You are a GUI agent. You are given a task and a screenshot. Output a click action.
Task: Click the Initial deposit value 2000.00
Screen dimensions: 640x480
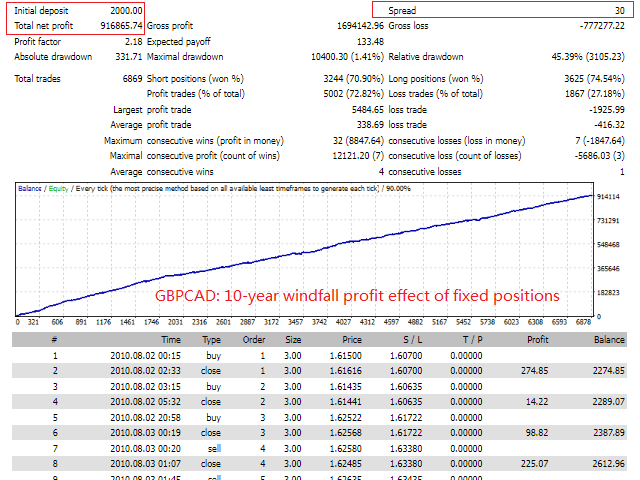126,11
